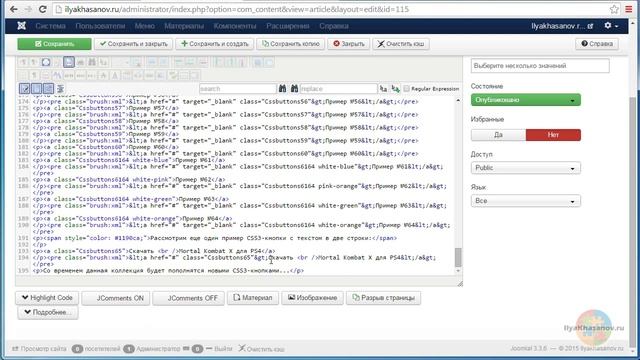Click the third highlighted icon in the code toolbar

(x=48, y=89)
